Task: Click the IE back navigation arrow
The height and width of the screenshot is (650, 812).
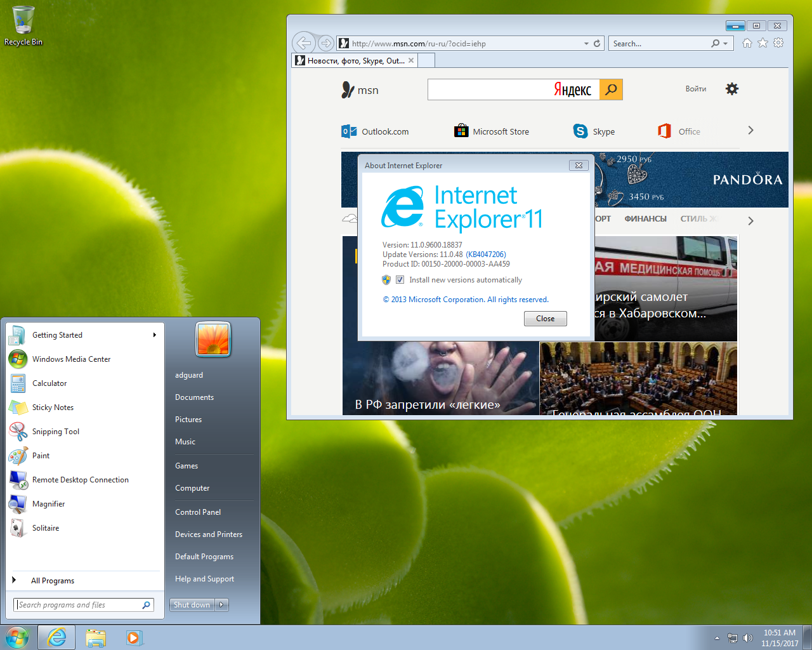Action: click(x=304, y=43)
